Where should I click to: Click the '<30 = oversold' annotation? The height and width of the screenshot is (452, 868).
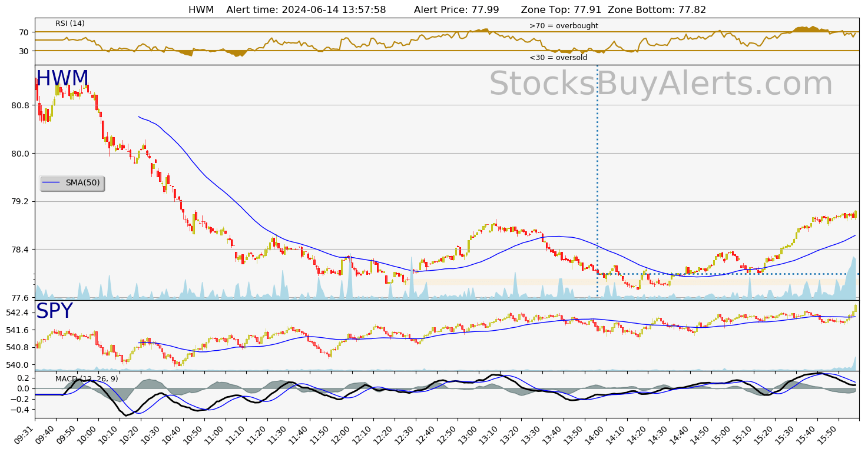point(558,58)
